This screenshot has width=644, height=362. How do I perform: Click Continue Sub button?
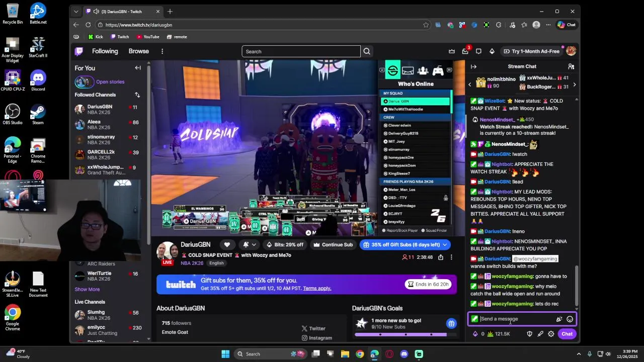coord(333,244)
